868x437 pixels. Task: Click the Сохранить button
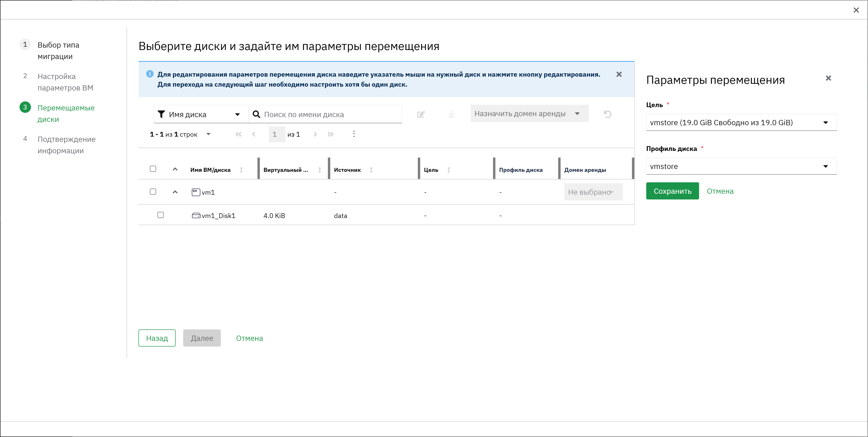[673, 191]
